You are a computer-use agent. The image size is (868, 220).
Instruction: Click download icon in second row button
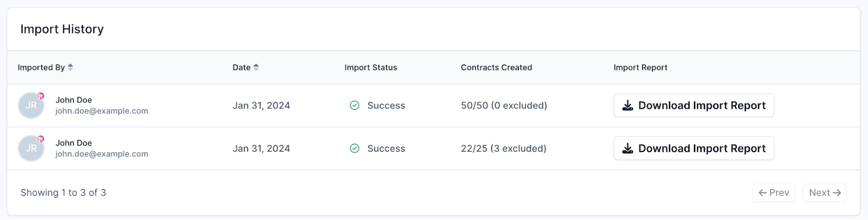(628, 148)
